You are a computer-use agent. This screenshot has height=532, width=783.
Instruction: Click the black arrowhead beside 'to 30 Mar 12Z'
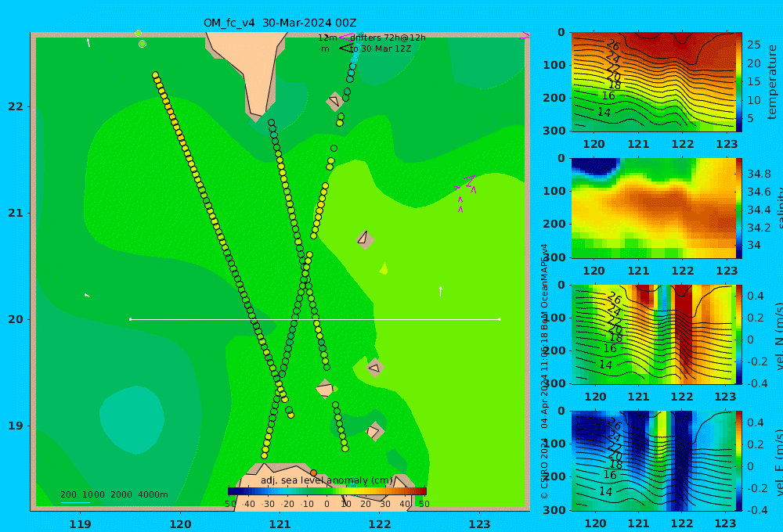tap(345, 49)
